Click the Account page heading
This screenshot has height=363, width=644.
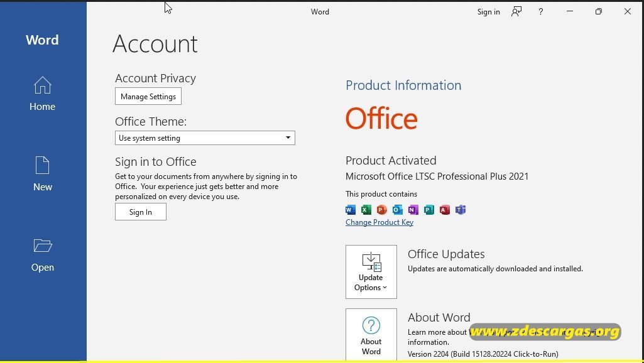click(155, 43)
